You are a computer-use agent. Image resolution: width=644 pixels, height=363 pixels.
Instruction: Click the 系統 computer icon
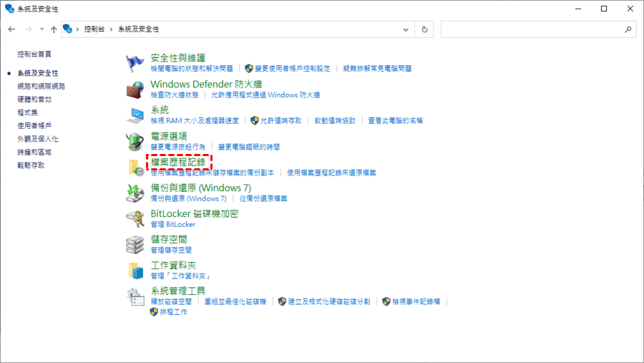[135, 115]
